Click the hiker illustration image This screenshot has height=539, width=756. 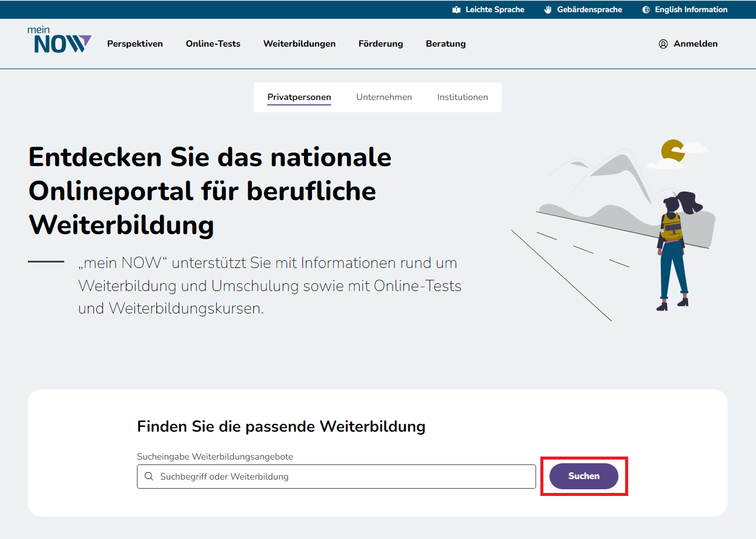point(613,230)
